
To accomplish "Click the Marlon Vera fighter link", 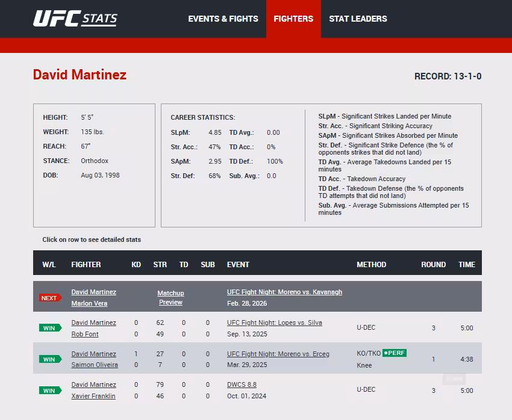I will click(88, 303).
